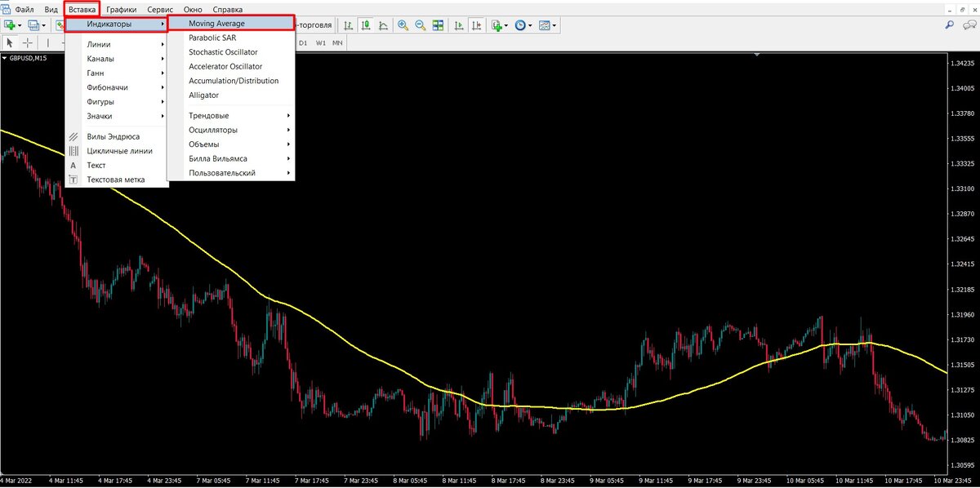Open templates picker beside clock icon
The width and height of the screenshot is (980, 488).
click(546, 25)
